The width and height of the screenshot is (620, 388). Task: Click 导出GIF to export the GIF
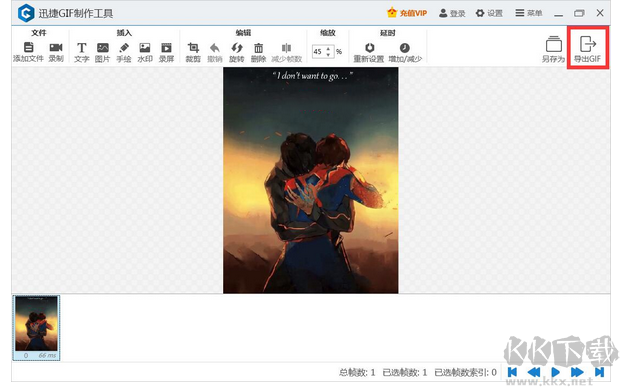point(588,49)
